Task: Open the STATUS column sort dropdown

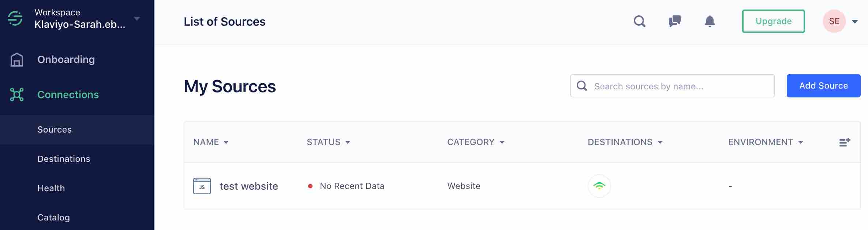Action: tap(348, 142)
